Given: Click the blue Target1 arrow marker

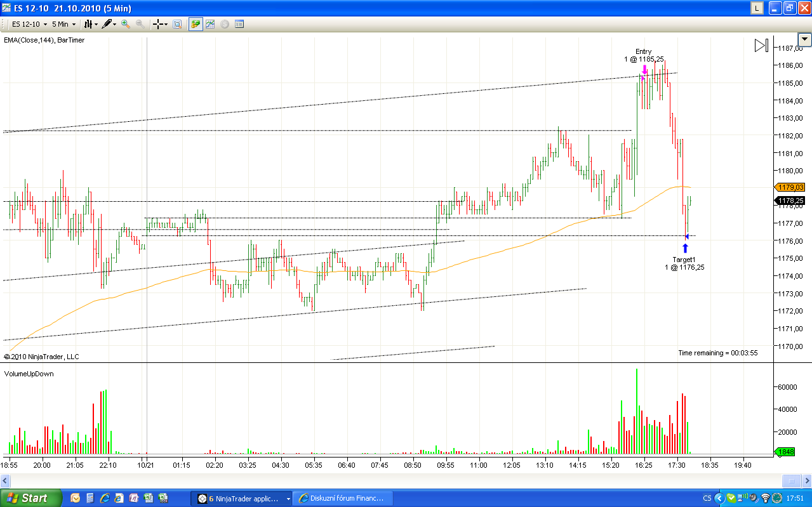Looking at the screenshot, I should tap(685, 248).
